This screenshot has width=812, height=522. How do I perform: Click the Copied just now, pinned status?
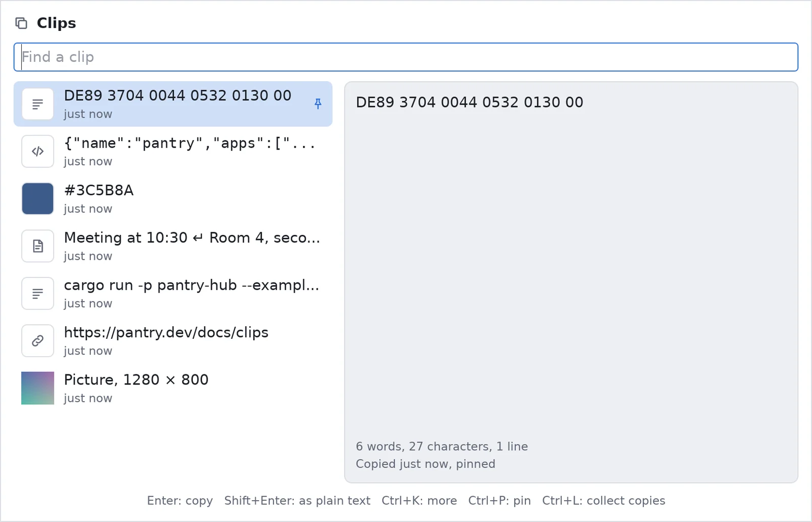pos(426,464)
